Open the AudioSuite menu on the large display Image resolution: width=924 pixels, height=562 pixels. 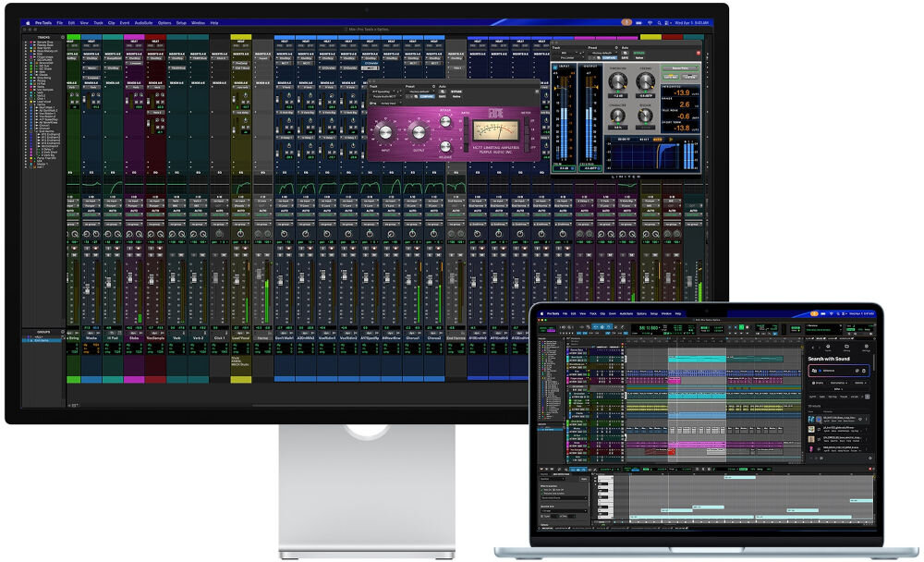click(143, 21)
